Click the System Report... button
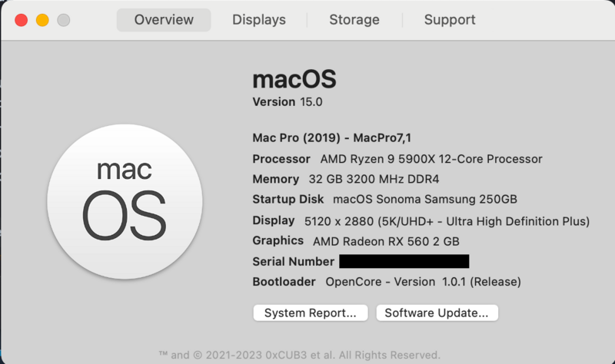Image resolution: width=615 pixels, height=364 pixels. (311, 313)
